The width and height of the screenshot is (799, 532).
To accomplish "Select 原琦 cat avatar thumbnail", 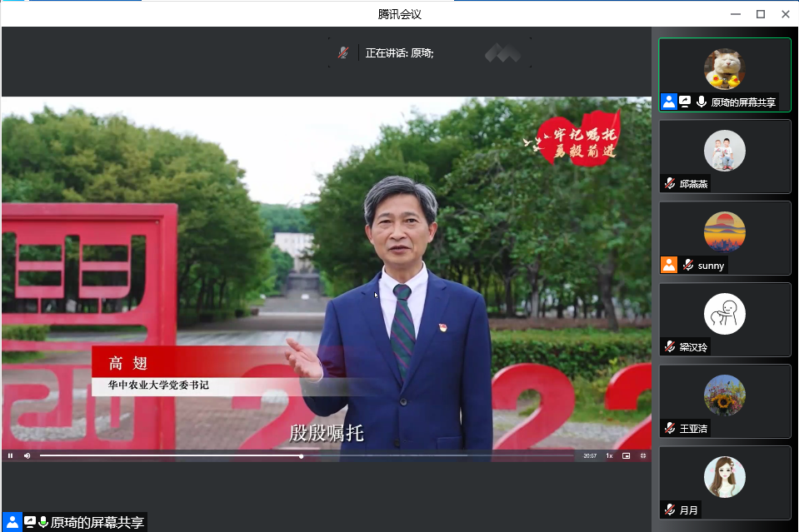I will 724,68.
